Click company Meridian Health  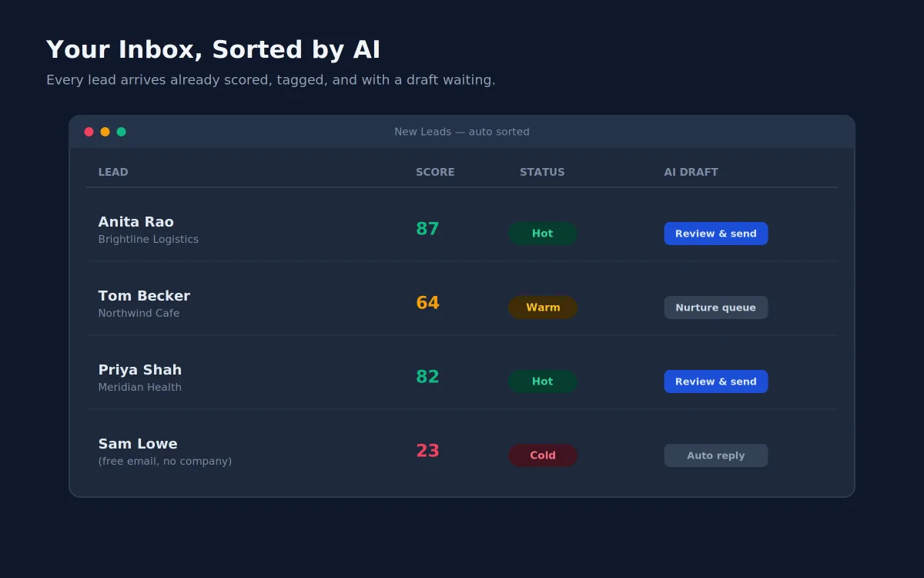click(140, 388)
